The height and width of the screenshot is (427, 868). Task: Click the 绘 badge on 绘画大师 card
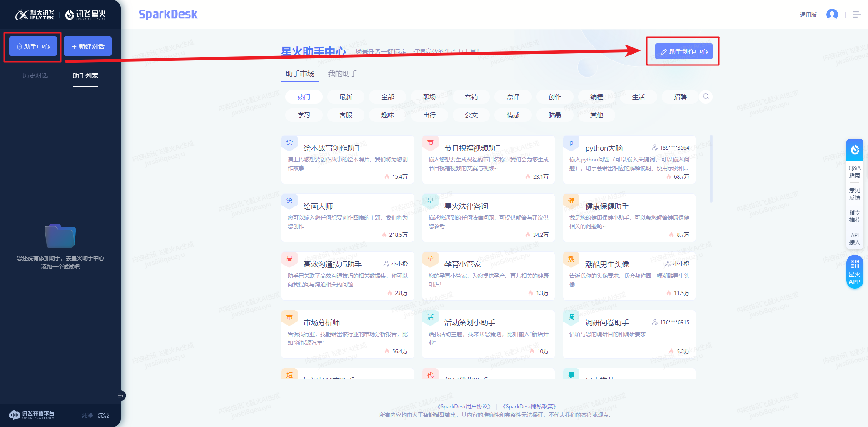(x=289, y=201)
